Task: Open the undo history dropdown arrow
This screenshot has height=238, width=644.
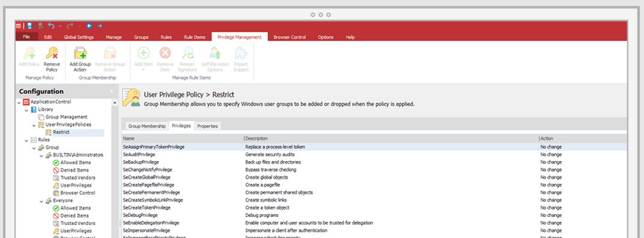Action: pyautogui.click(x=60, y=26)
